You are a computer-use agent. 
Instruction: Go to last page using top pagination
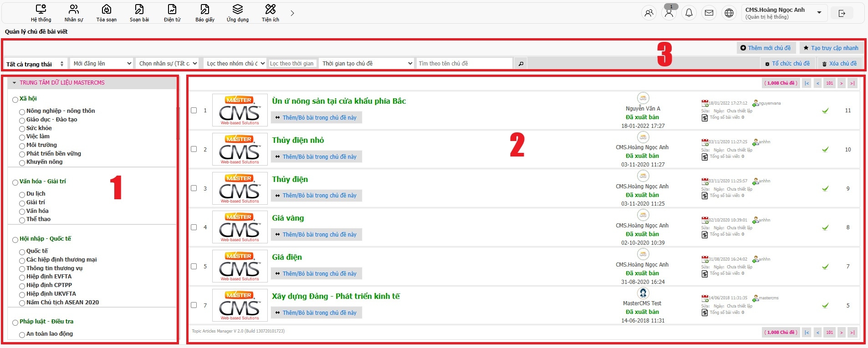852,83
